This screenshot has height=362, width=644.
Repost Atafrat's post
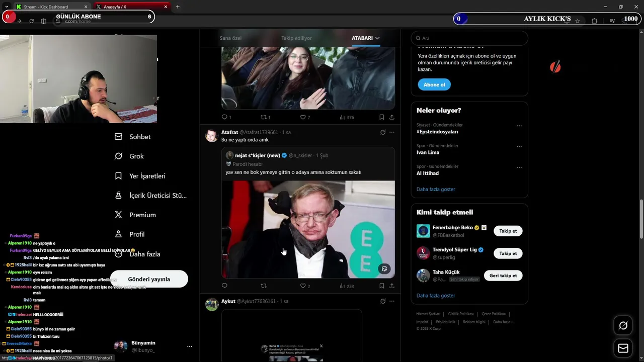click(x=264, y=286)
